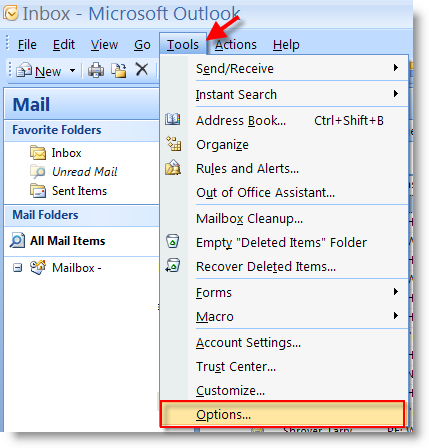Select Mailbox Cleanup menu entry
Screen dimensions: 429x448
pos(284,218)
